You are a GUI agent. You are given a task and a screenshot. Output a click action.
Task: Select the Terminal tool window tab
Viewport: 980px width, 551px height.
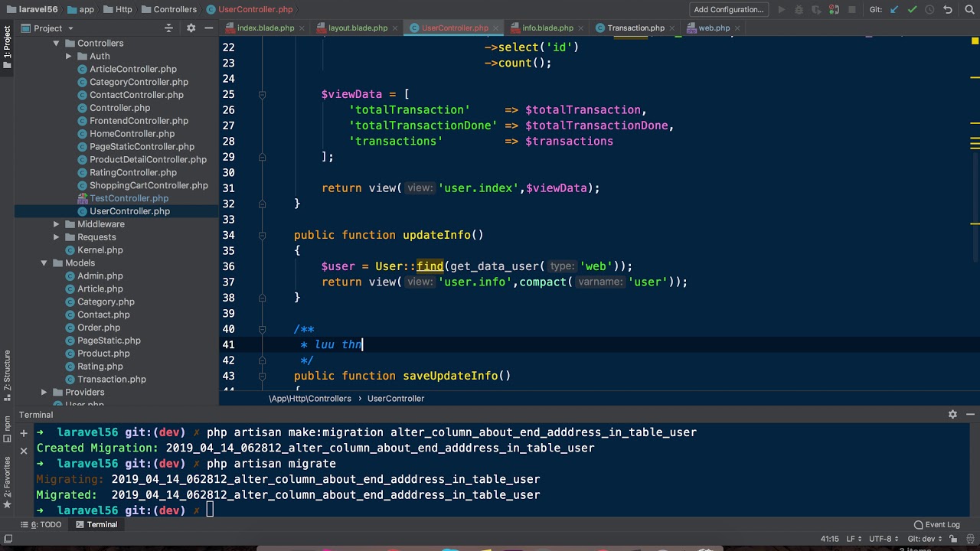(96, 525)
